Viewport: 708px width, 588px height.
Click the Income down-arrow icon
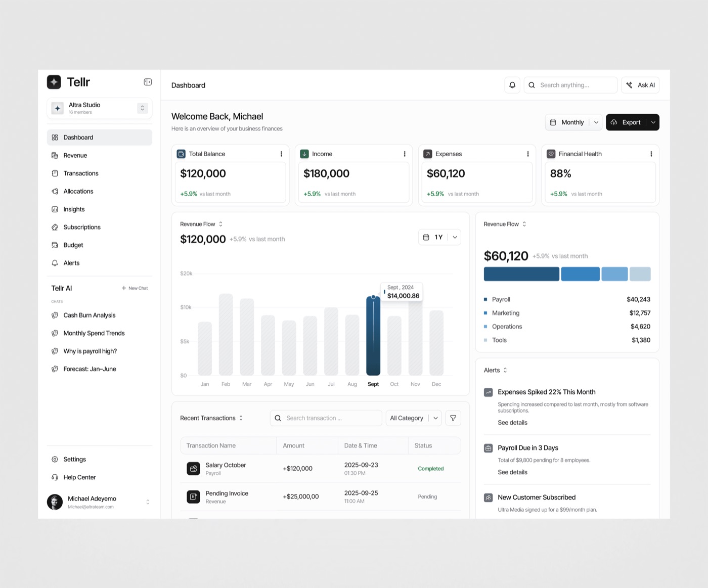pos(304,154)
